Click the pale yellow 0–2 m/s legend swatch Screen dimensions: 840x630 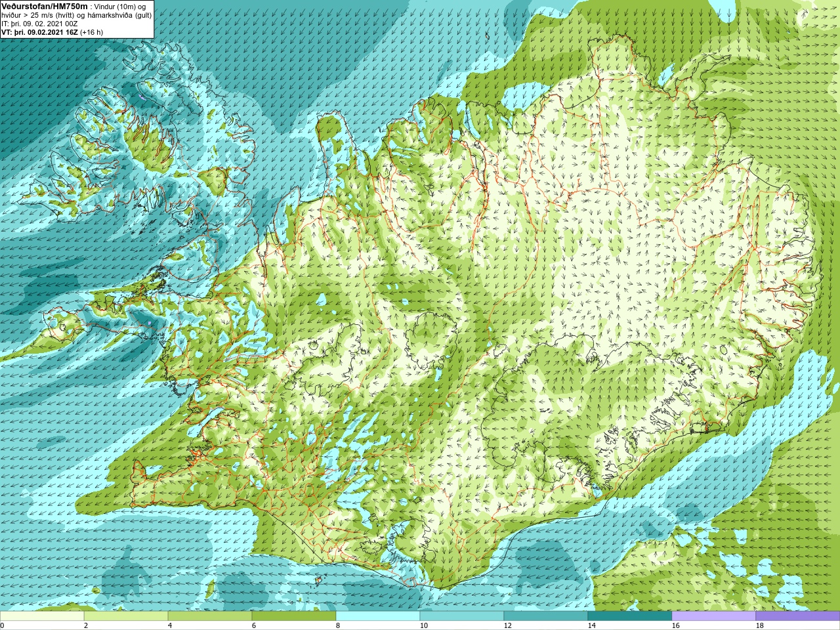click(42, 616)
